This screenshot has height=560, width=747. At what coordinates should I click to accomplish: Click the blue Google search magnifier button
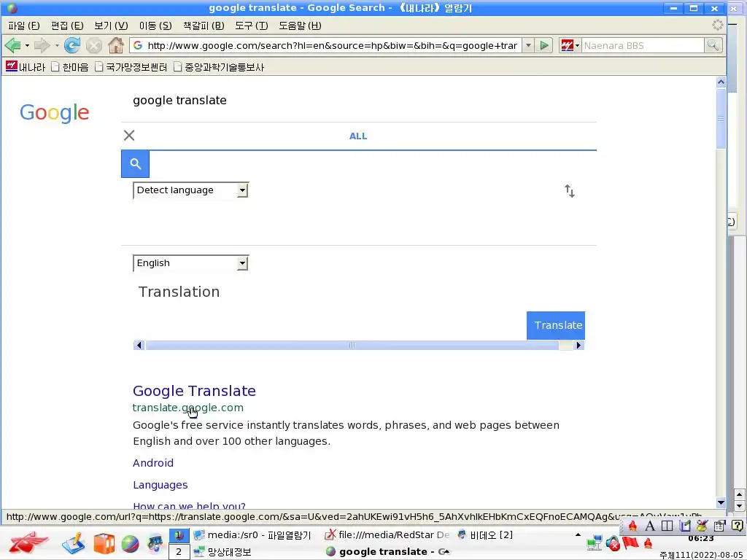[x=135, y=164]
